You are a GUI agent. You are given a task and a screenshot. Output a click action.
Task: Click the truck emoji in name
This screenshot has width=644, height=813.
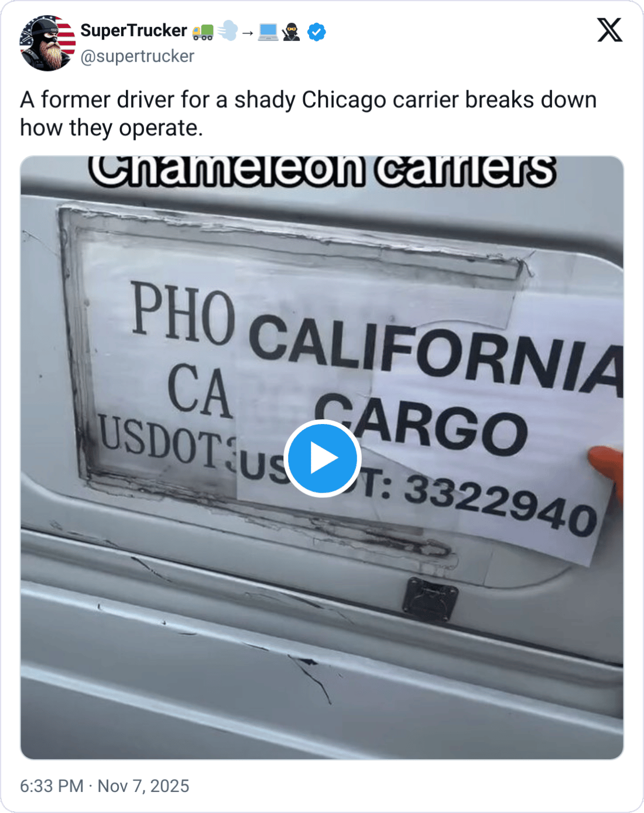[203, 32]
